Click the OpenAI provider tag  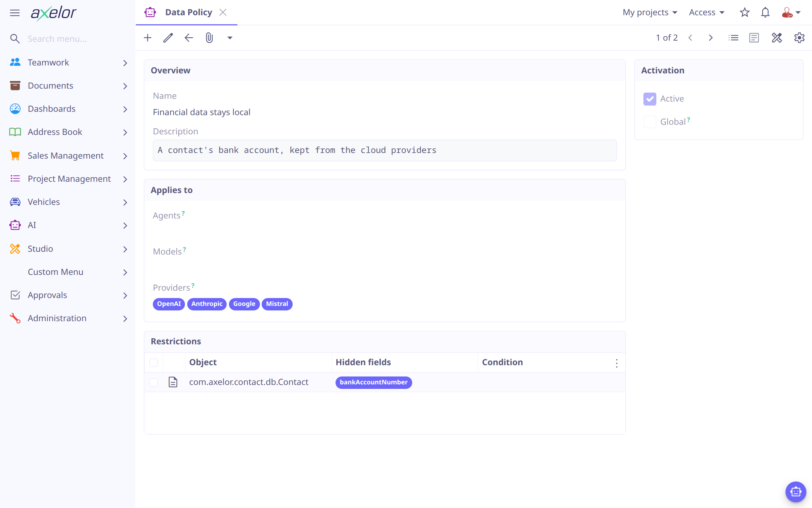[x=169, y=304]
